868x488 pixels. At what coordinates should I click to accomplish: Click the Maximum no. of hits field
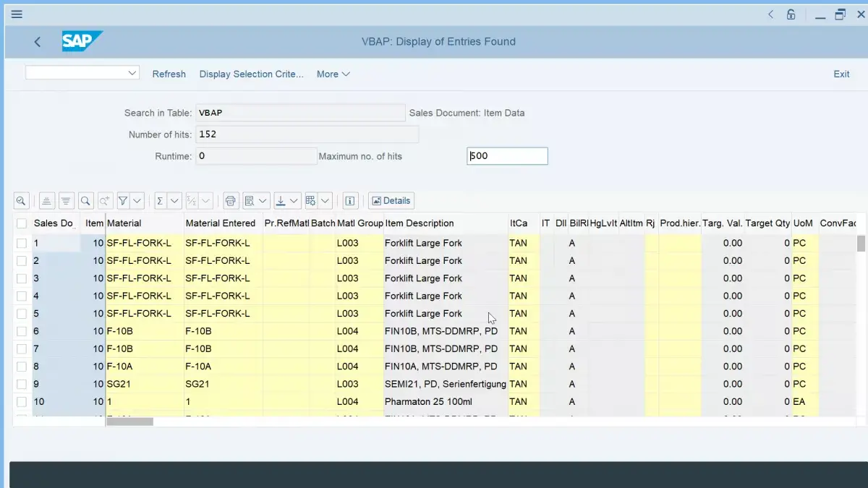(507, 156)
